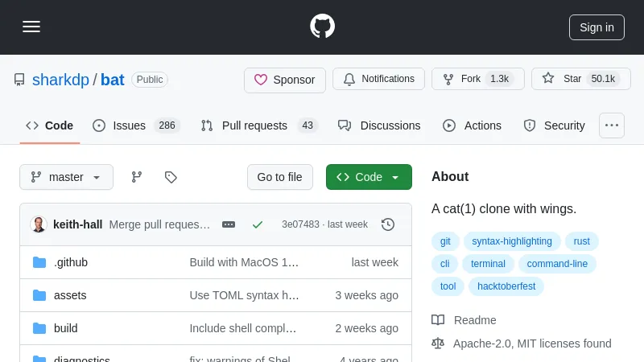Expand commit message ellipsis button
644x362 pixels.
click(229, 224)
